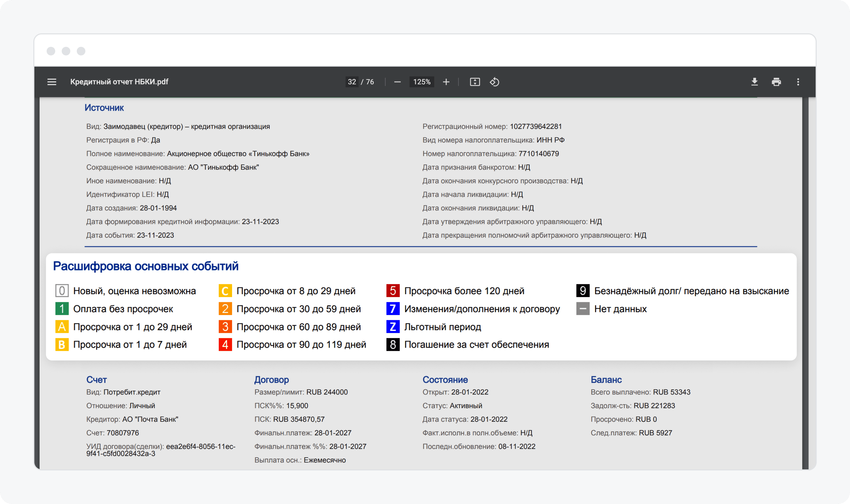Select ПСК value RUB 354870,57
The width and height of the screenshot is (850, 504).
click(x=299, y=419)
